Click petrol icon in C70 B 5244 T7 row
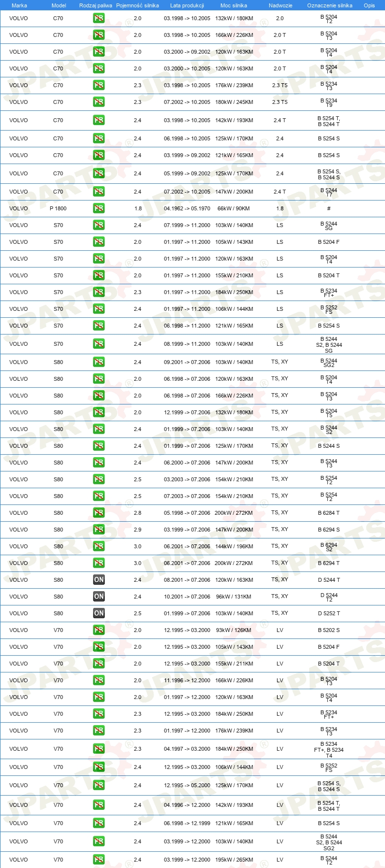The image size is (385, 868). click(x=99, y=192)
